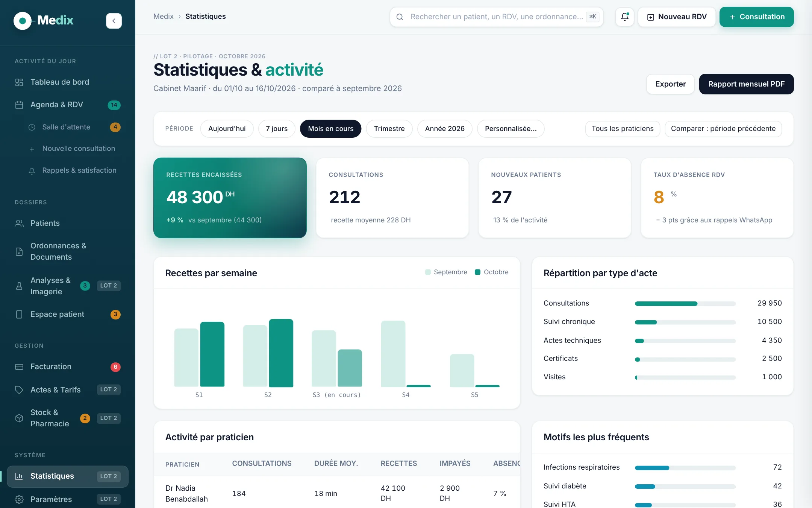Screen dimensions: 812x508
Task: Click the Nouveau RDV button
Action: point(677,17)
